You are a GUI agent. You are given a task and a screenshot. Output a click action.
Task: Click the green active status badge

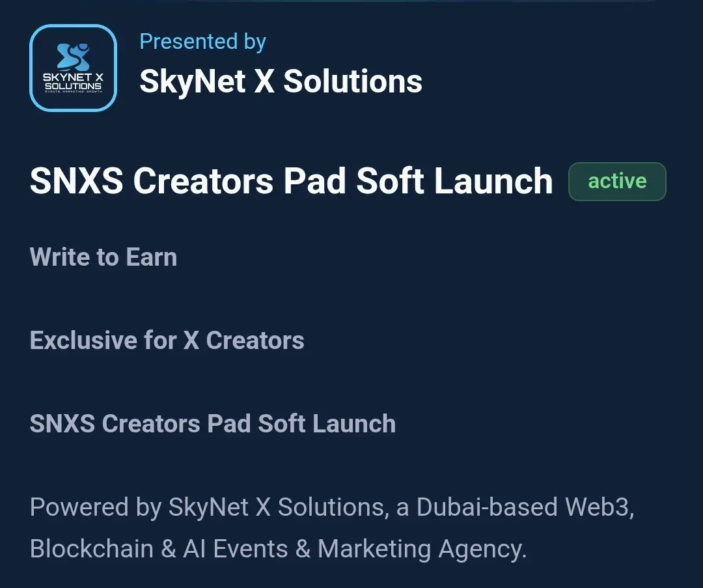click(617, 181)
